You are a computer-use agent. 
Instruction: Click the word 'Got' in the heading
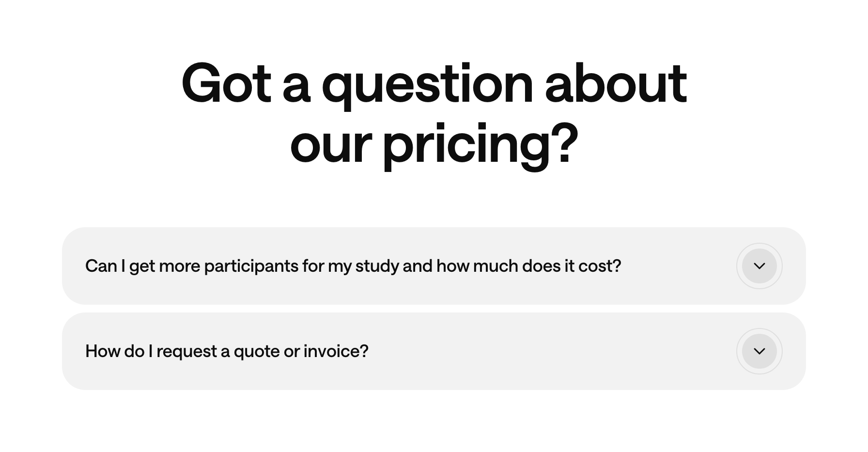[226, 84]
